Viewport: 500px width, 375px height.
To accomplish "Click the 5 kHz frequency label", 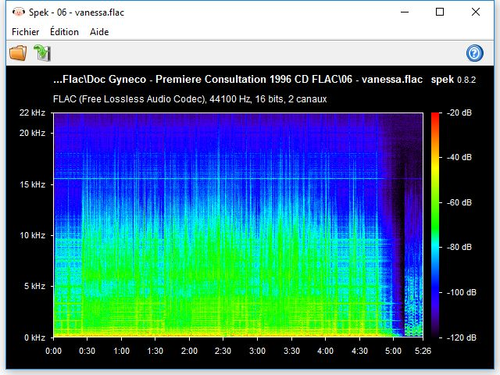I will [x=34, y=286].
